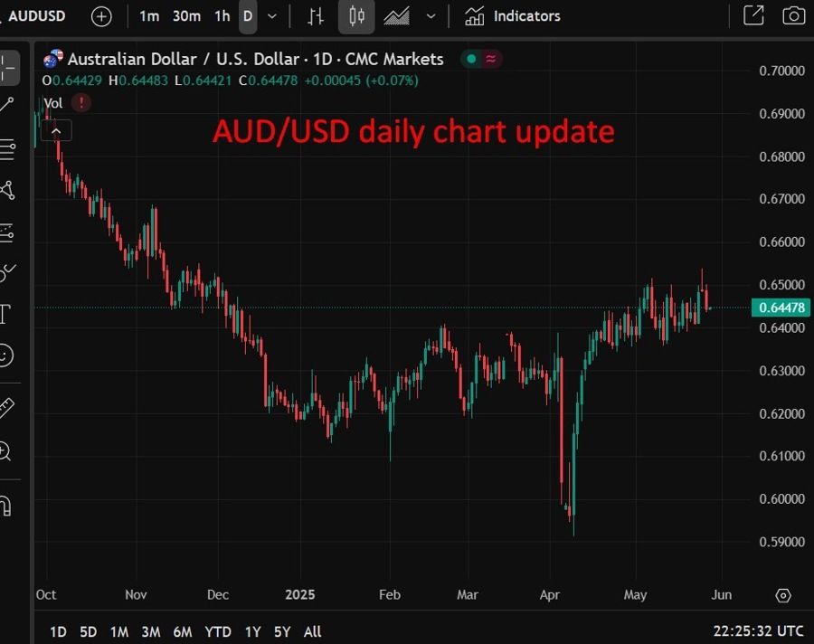Set date range to All

tap(313, 631)
